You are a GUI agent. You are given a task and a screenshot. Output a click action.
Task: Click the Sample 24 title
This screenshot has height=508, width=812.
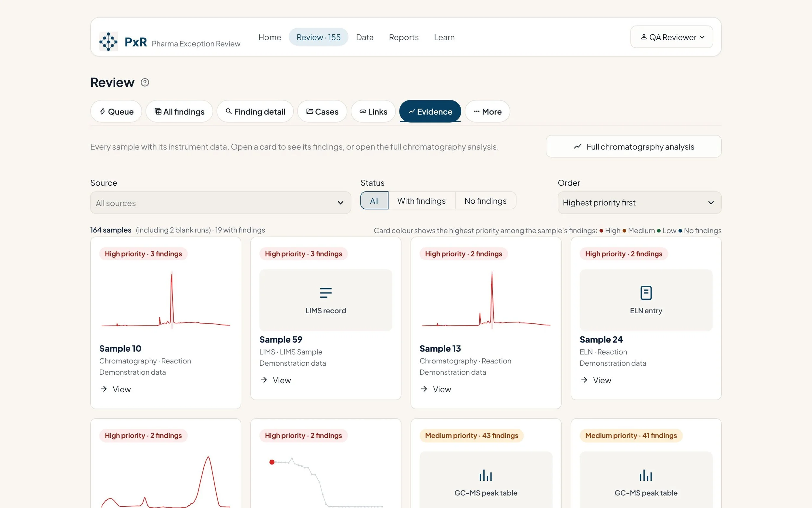(601, 339)
